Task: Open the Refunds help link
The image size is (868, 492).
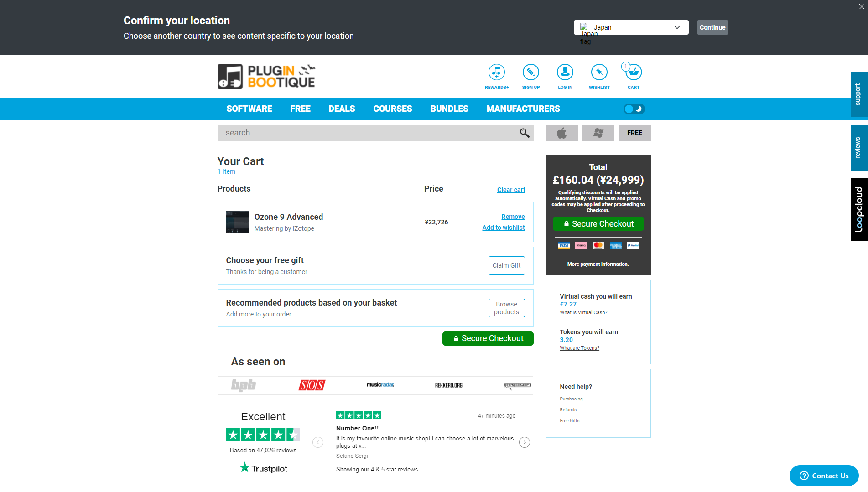Action: (568, 410)
